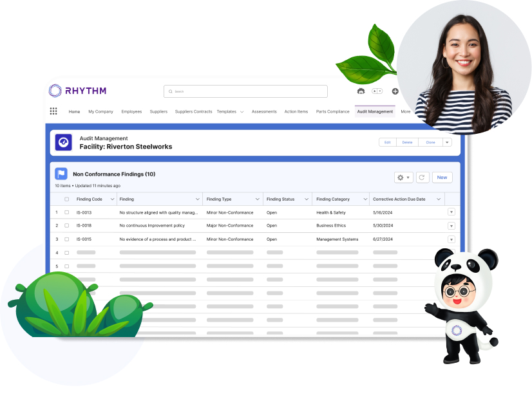532x395 pixels.
Task: Toggle the select-all checkbox in table header
Action: tap(66, 199)
